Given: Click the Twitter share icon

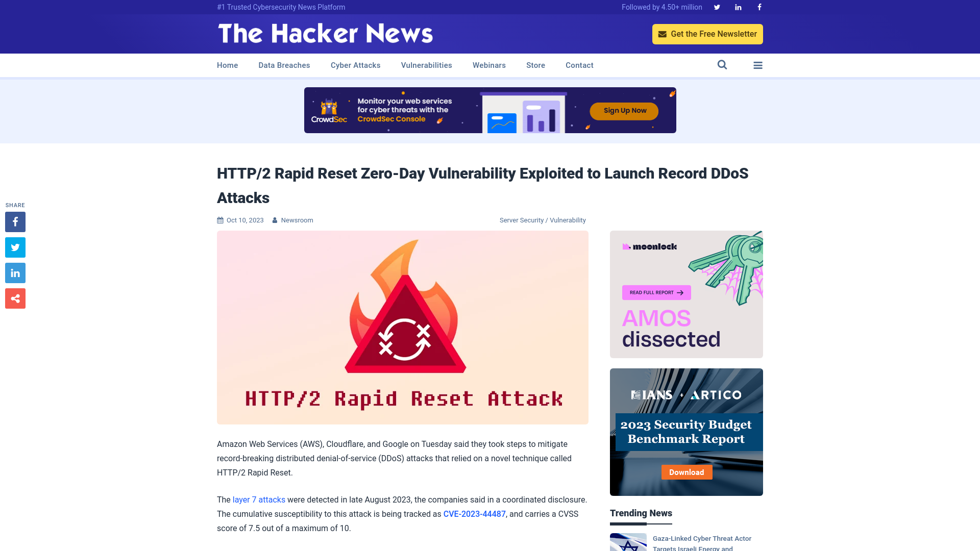Looking at the screenshot, I should point(15,247).
